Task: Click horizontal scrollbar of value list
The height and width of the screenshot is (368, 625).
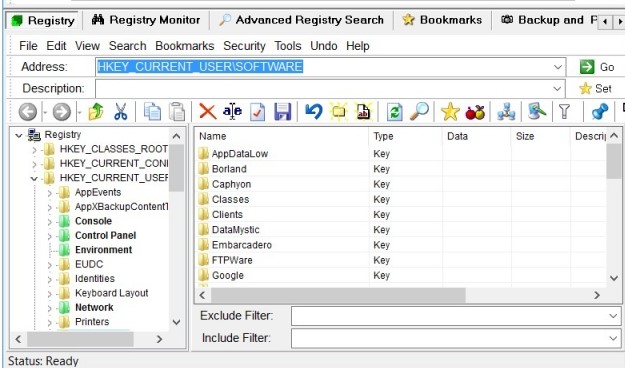Action: point(338,295)
